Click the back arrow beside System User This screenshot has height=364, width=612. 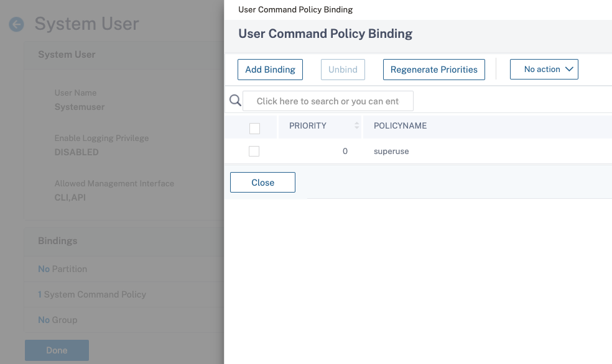click(x=16, y=24)
